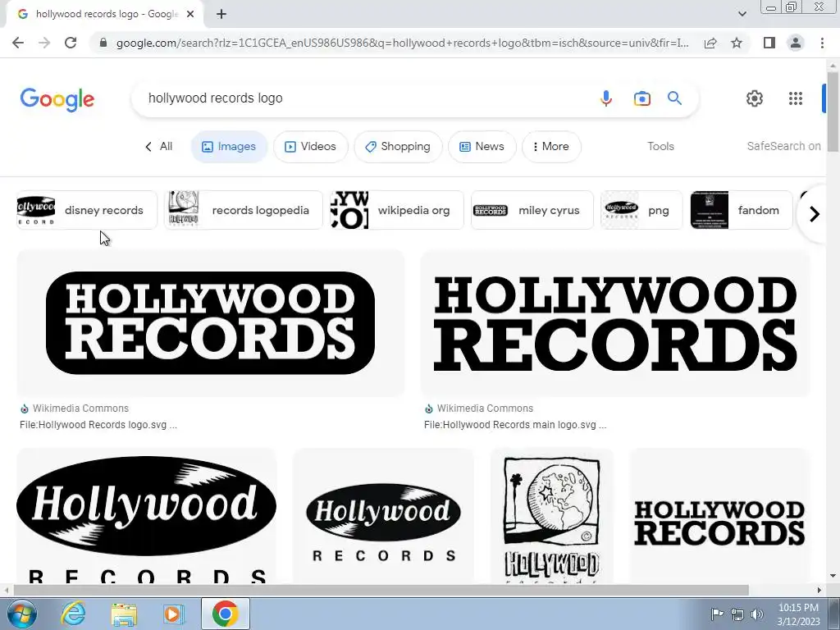Open rounded black Hollywood Records logo image
Screen dimensions: 840x630
pyautogui.click(x=211, y=323)
